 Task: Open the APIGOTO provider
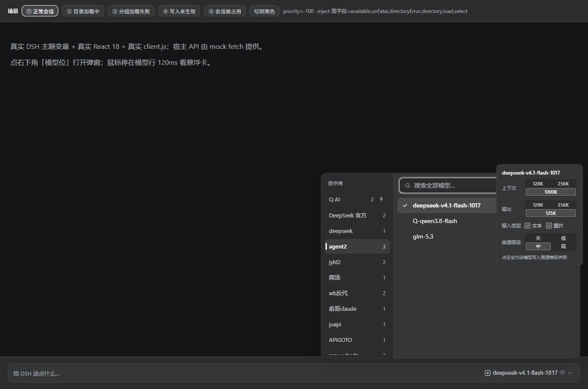pyautogui.click(x=357, y=340)
